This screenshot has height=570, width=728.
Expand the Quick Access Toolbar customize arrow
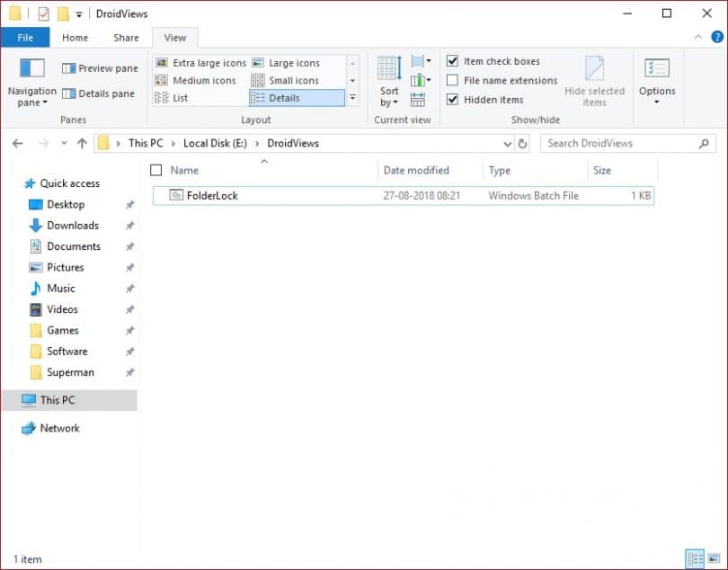pos(77,13)
